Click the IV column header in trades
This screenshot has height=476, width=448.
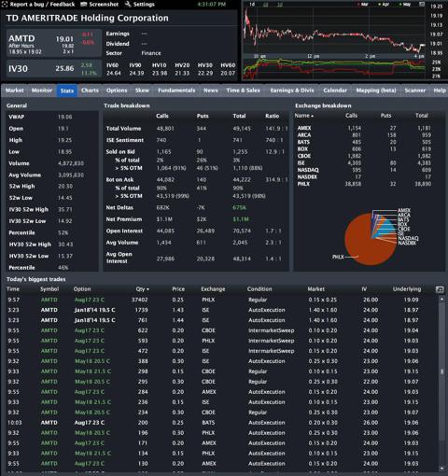[364, 289]
